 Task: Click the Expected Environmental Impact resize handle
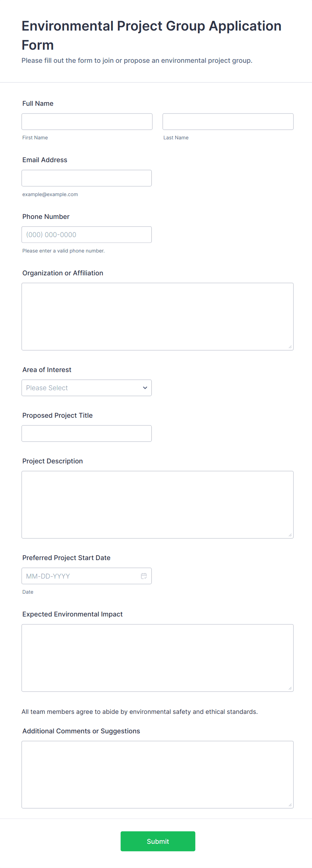tap(290, 688)
